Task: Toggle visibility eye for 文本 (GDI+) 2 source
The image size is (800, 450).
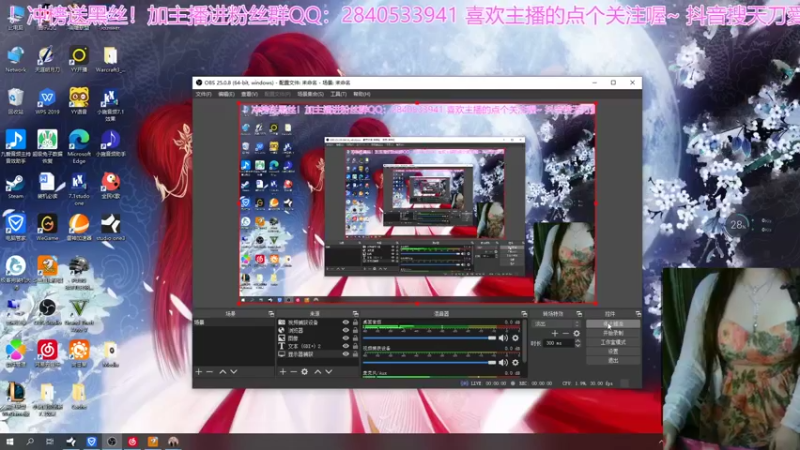Action: point(346,346)
